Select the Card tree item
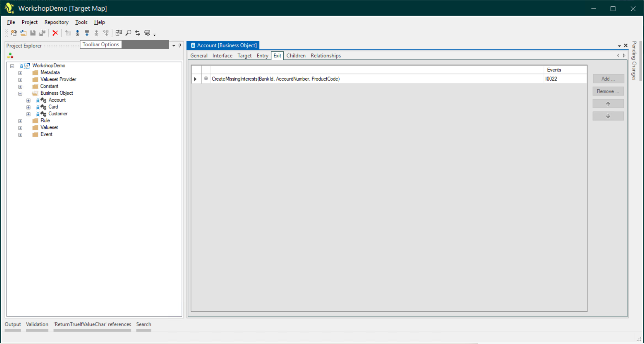 tap(53, 107)
